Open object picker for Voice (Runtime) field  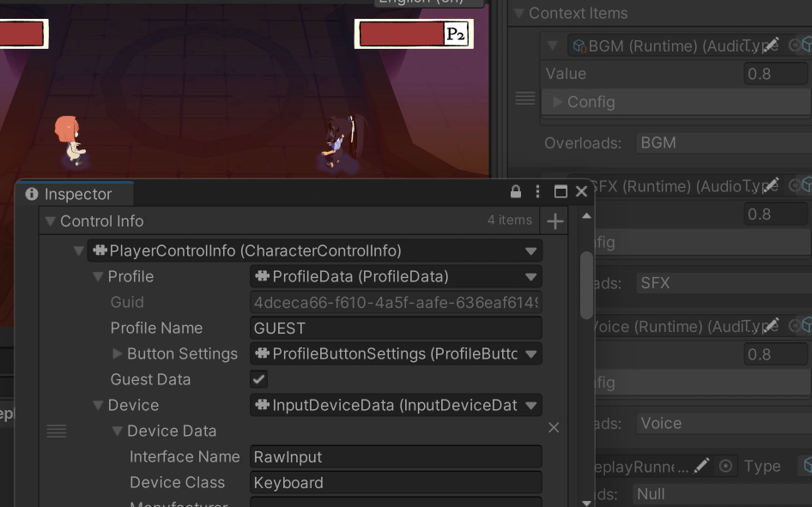pyautogui.click(x=794, y=326)
